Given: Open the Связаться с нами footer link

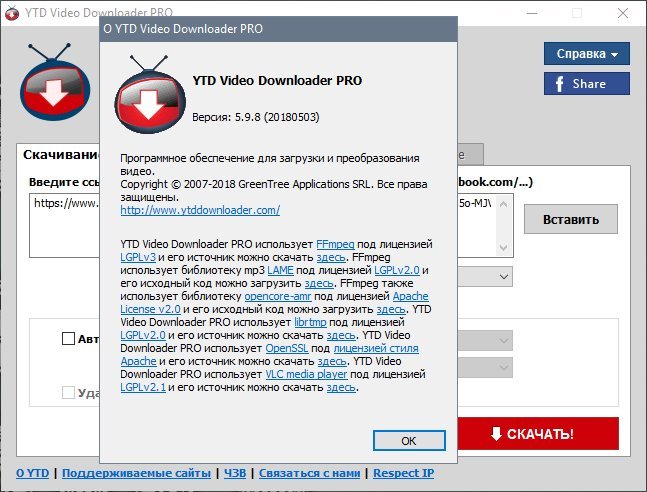Looking at the screenshot, I should click(x=309, y=473).
